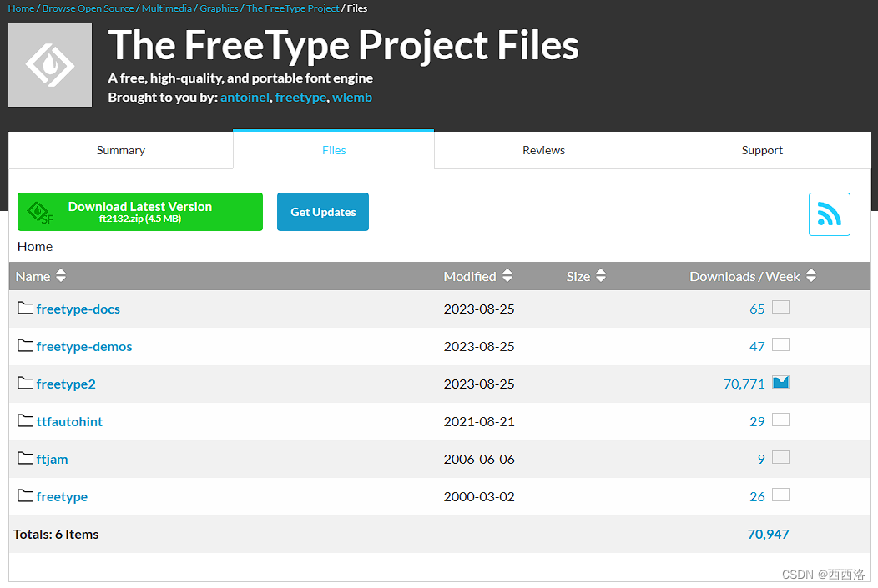
Task: Click the Home path label above table
Action: pos(35,247)
